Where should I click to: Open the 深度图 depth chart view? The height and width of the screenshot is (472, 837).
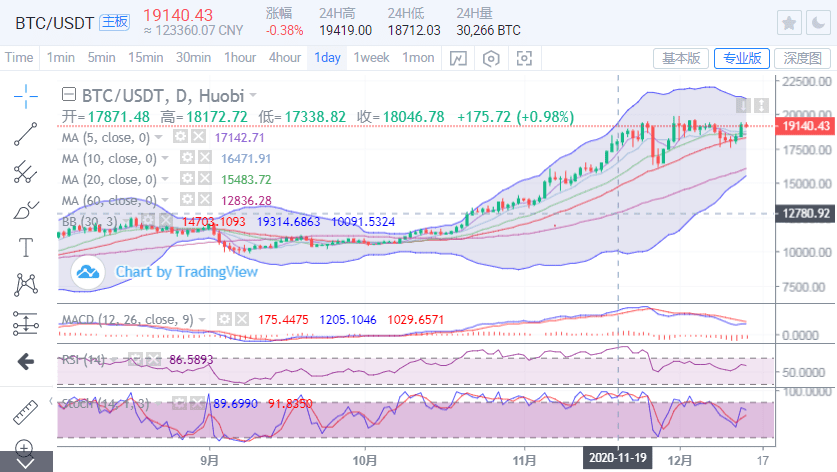[x=802, y=58]
